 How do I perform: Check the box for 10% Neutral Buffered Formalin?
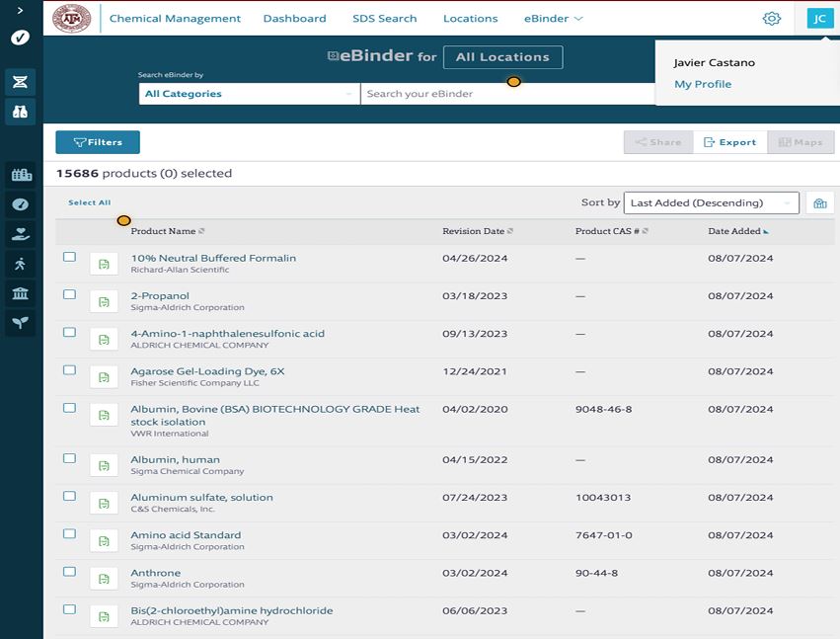[70, 257]
